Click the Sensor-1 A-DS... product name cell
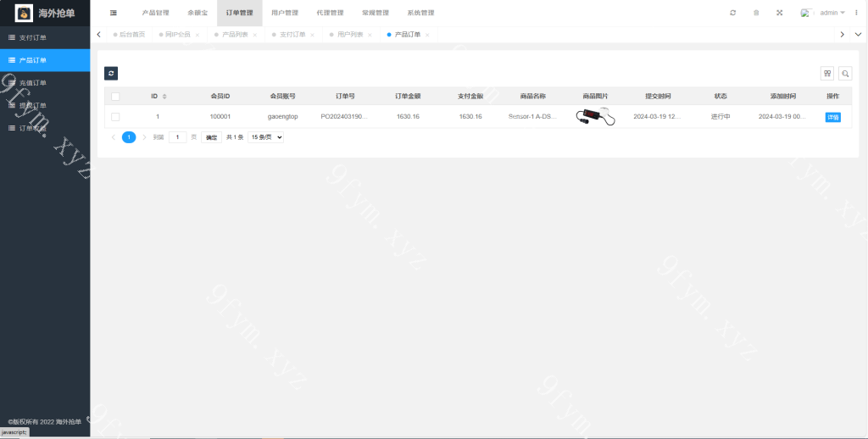868x439 pixels. [x=532, y=117]
